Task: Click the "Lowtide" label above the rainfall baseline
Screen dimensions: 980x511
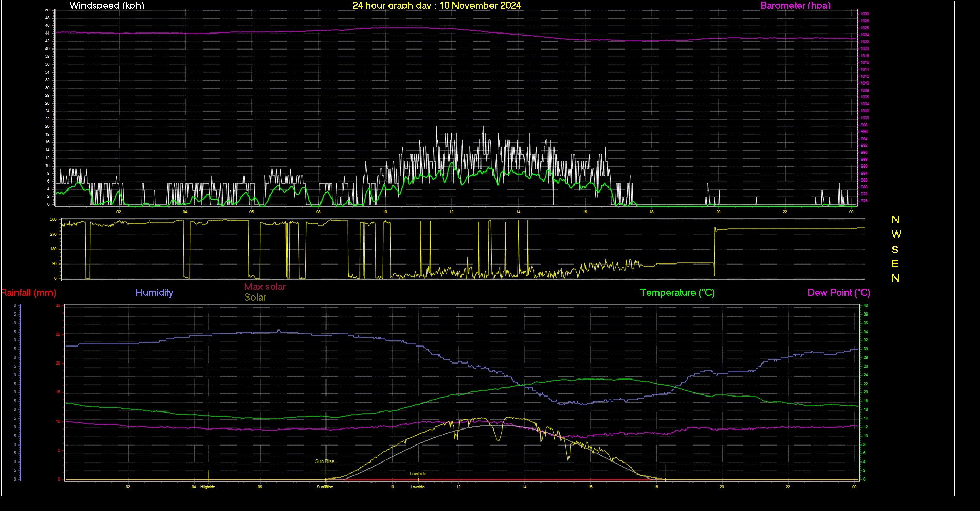Action: click(x=418, y=474)
